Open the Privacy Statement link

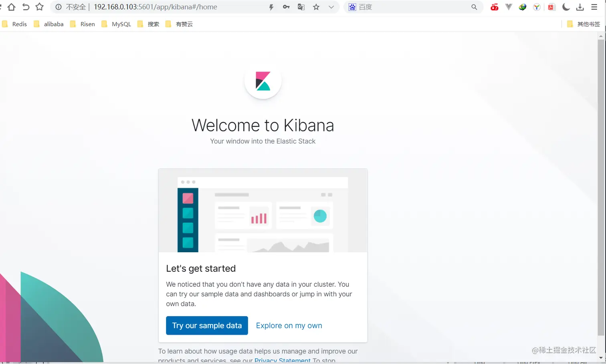click(283, 360)
